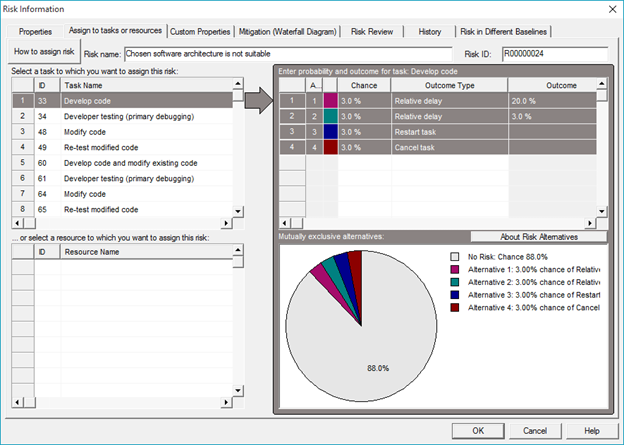Click the Task Name column header
The height and width of the screenshot is (445, 624).
tap(146, 85)
